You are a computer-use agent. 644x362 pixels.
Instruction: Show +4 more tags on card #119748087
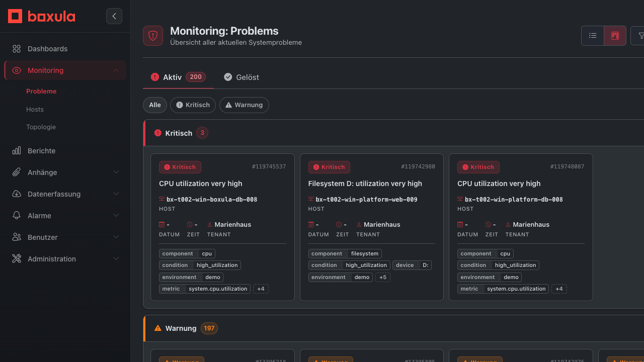coord(559,289)
